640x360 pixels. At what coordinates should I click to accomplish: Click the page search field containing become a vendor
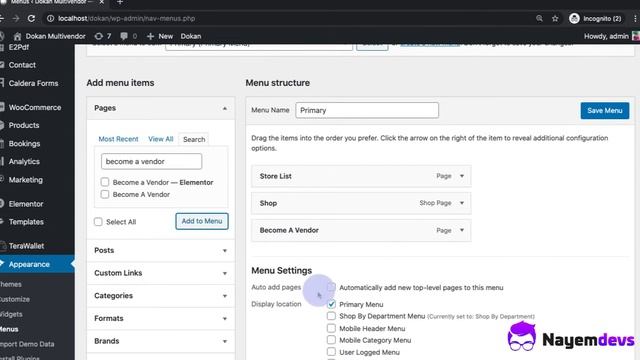pos(151,161)
